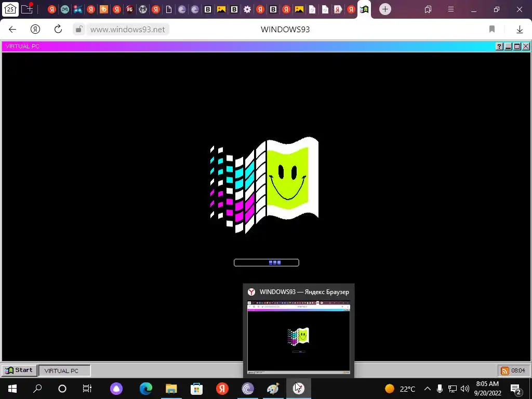The height and width of the screenshot is (399, 532).
Task: Open the volume speaker icon in tray
Action: click(465, 389)
